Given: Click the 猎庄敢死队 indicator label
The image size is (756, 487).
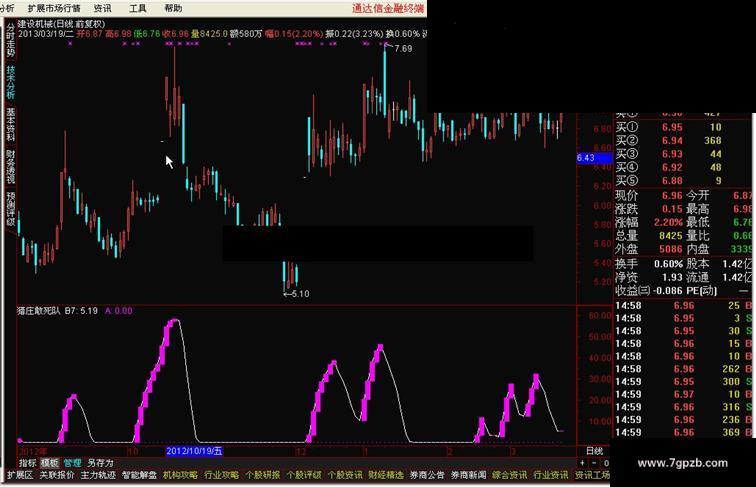Looking at the screenshot, I should pos(39,311).
